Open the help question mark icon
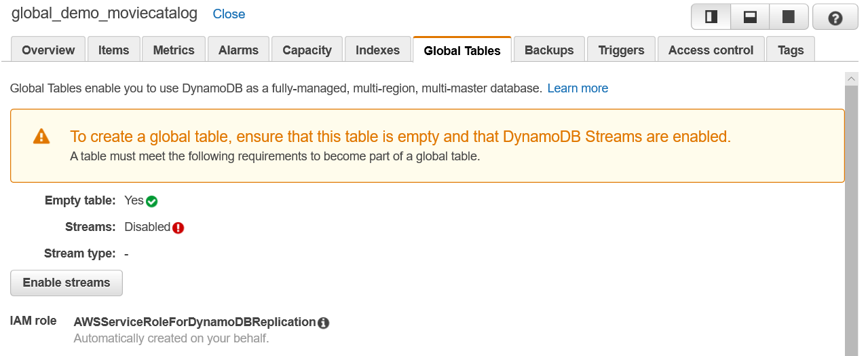 [x=835, y=18]
